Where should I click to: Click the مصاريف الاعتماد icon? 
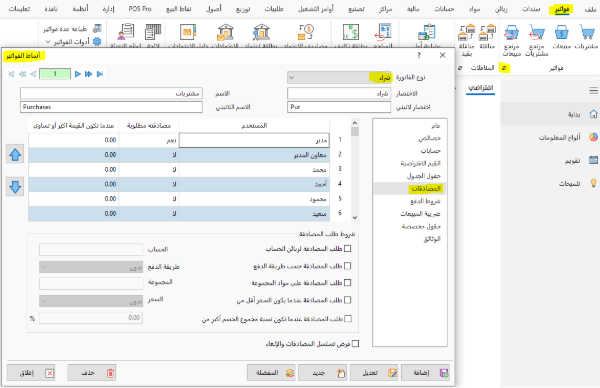(306, 32)
